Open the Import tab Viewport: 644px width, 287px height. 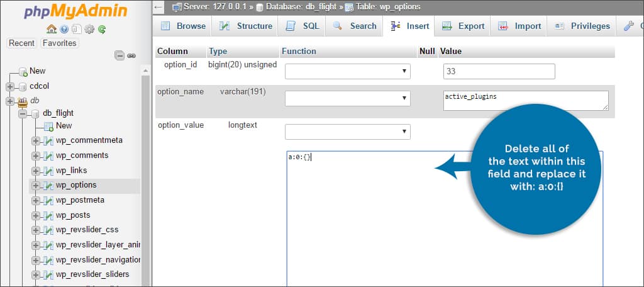[519, 26]
